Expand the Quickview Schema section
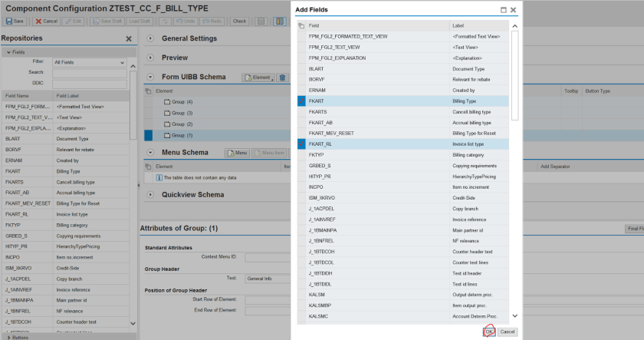 pyautogui.click(x=150, y=195)
